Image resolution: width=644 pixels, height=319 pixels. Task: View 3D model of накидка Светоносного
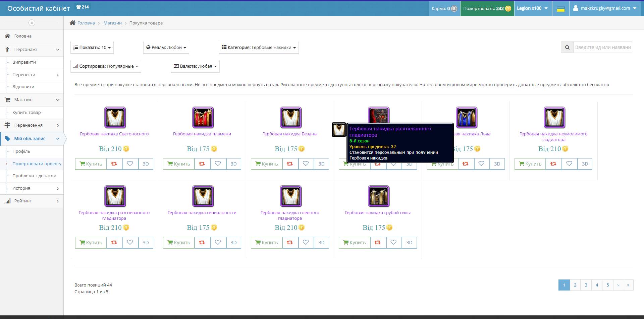tap(146, 164)
